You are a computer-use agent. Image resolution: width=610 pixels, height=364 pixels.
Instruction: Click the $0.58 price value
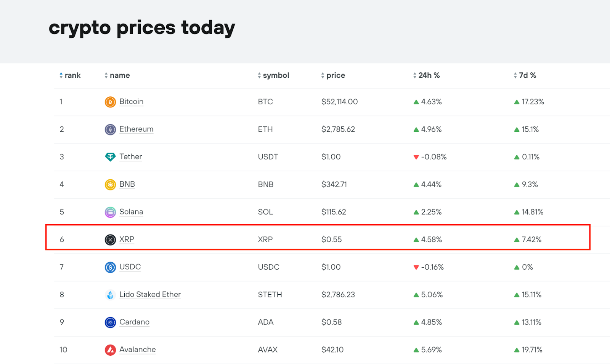[331, 322]
